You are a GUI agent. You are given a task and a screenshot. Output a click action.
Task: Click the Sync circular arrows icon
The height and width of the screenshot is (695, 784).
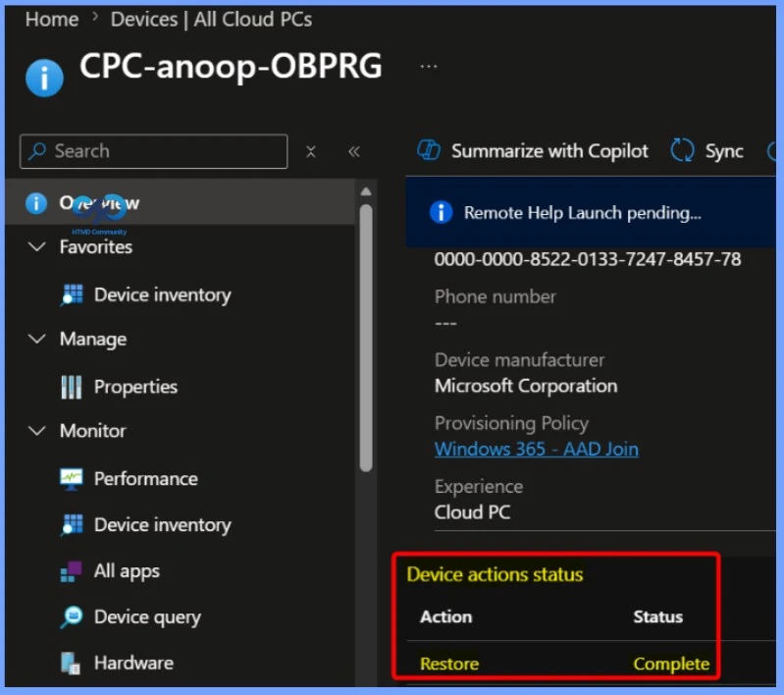click(682, 150)
